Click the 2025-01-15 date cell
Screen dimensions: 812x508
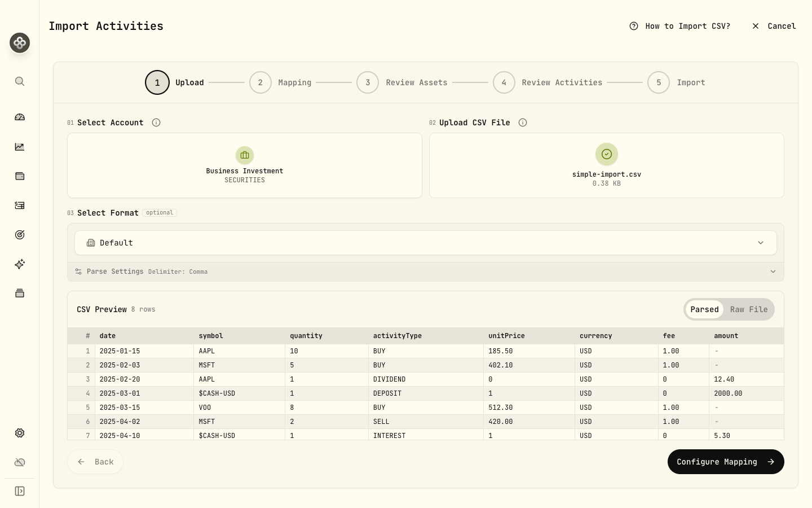144,351
